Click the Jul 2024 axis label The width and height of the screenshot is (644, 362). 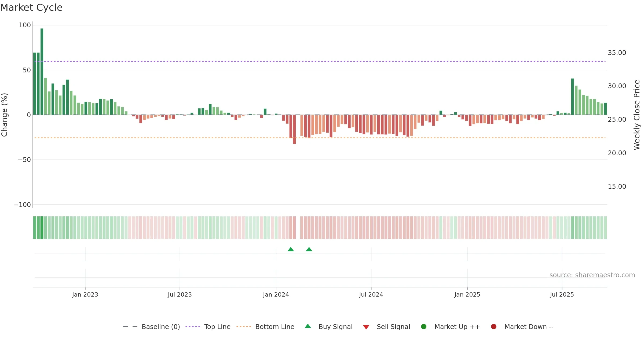point(371,294)
